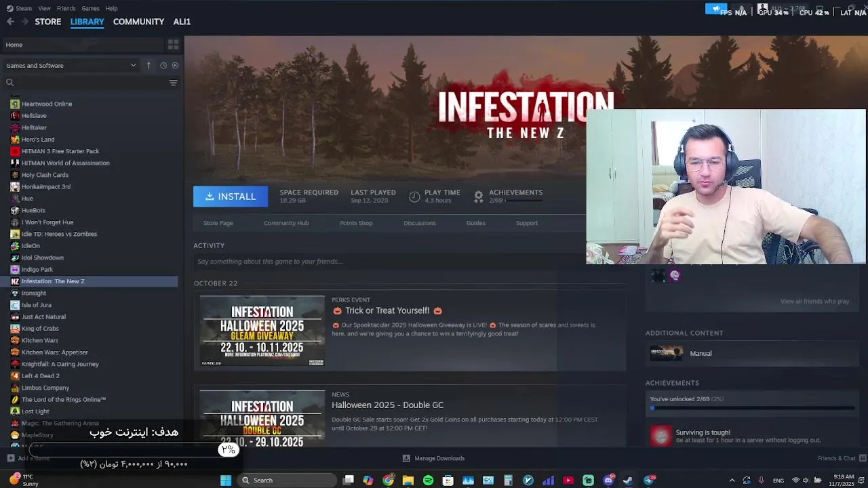Open the Points Shop link

(356, 223)
